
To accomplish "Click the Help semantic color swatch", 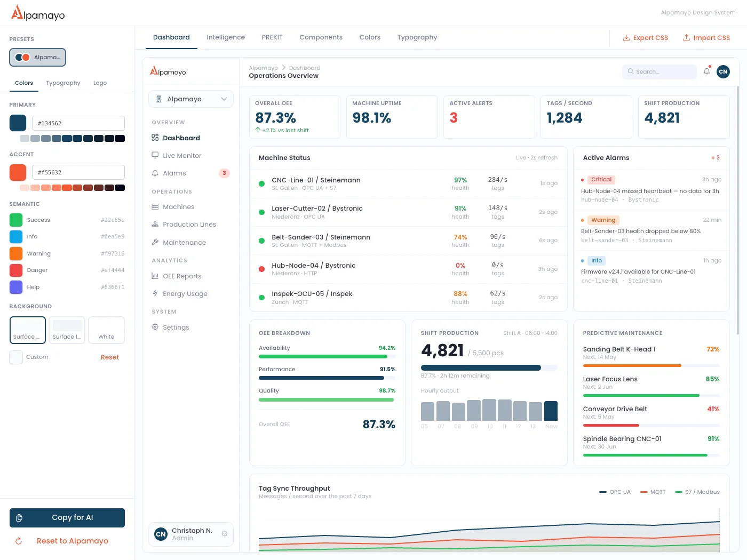I will (16, 287).
